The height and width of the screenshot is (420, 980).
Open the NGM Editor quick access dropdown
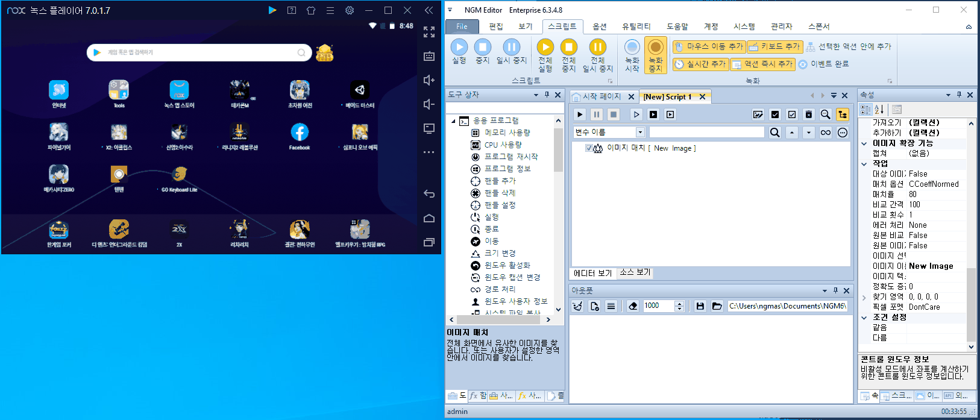tap(450, 10)
